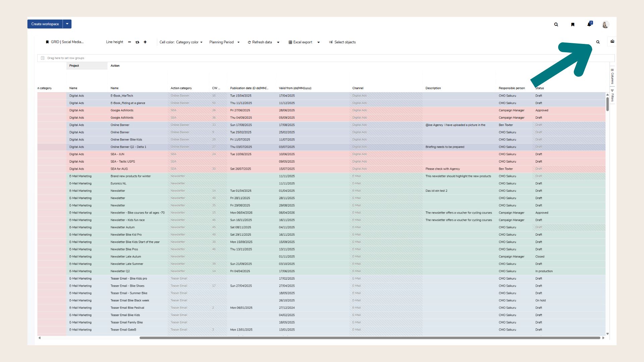
Task: Click the Create workspace button
Action: pos(45,24)
